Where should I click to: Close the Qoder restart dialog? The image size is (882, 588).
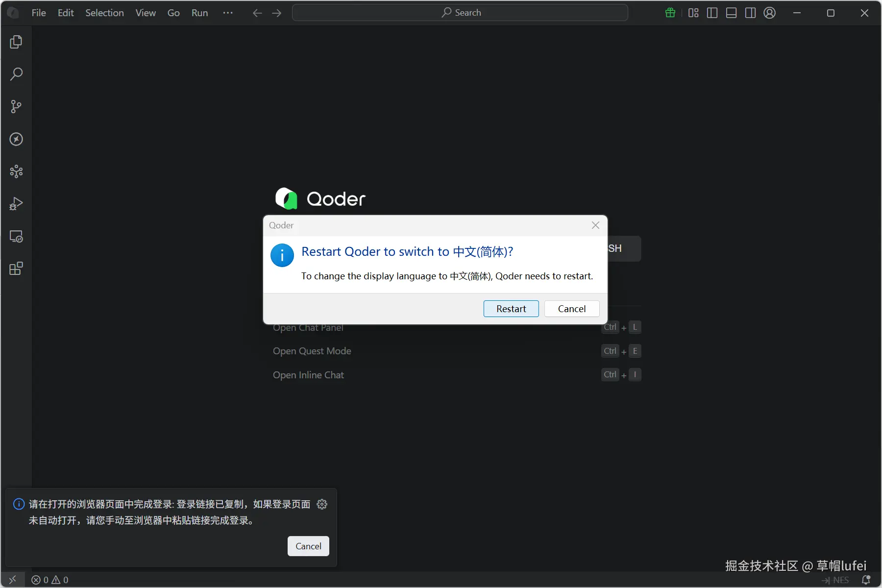[x=595, y=225]
